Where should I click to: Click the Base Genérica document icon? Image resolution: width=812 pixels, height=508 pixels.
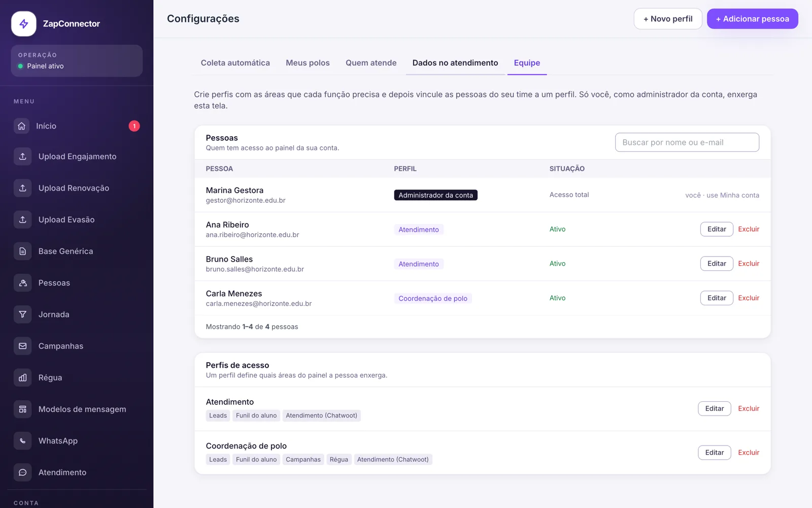pos(22,251)
